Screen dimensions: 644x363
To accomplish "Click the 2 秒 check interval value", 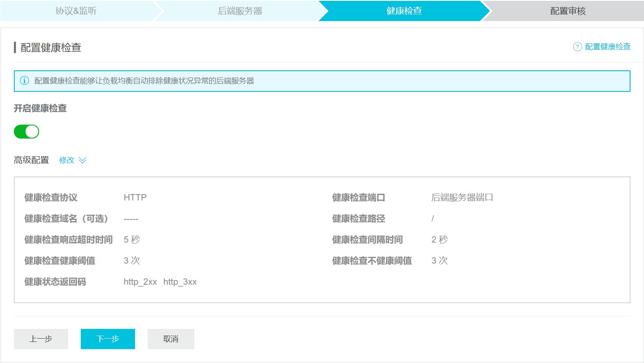I will (x=440, y=240).
